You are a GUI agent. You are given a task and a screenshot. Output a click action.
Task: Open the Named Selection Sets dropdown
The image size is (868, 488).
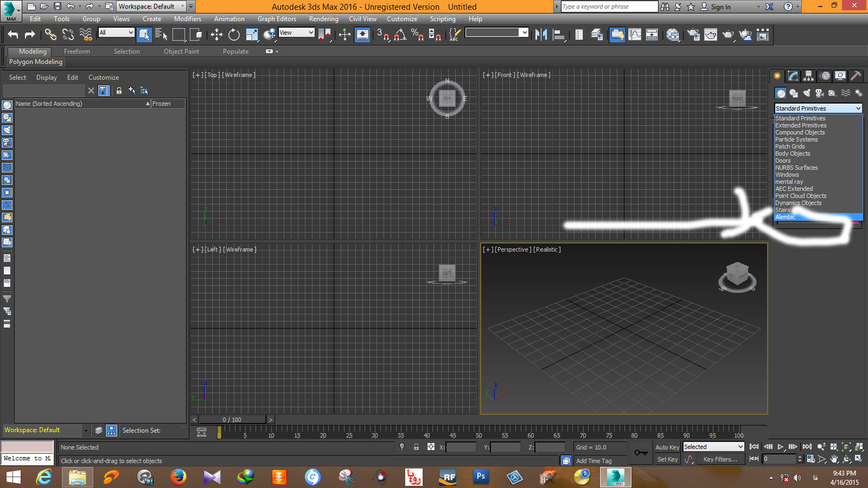tap(497, 33)
